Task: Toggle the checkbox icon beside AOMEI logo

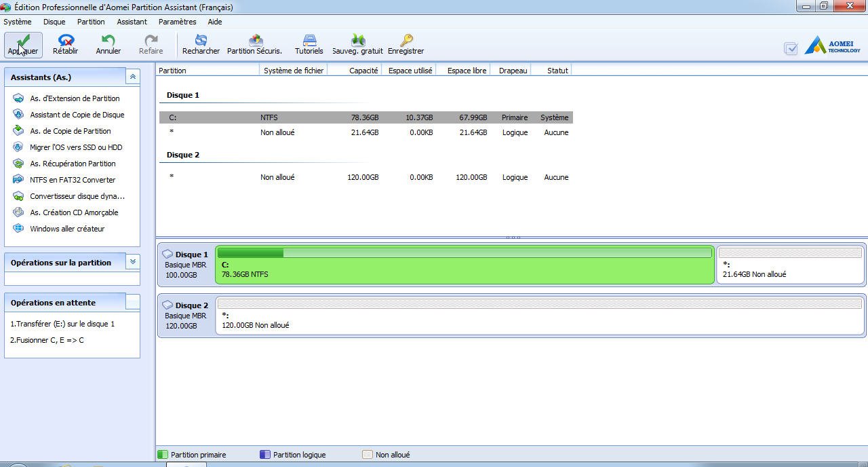Action: coord(791,48)
